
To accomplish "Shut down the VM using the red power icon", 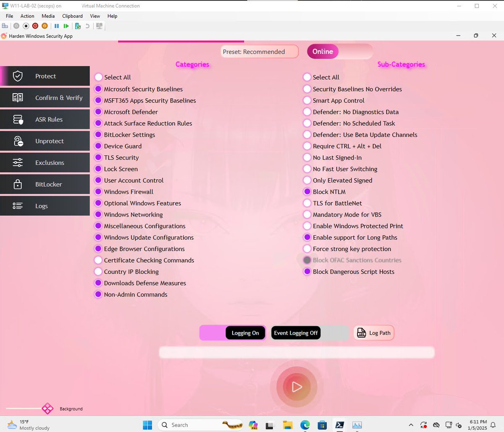I will [35, 26].
